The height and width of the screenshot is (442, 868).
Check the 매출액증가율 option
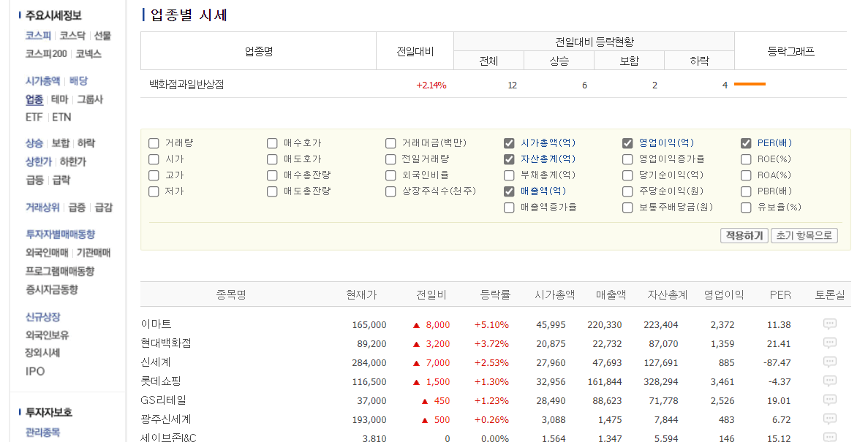(509, 207)
